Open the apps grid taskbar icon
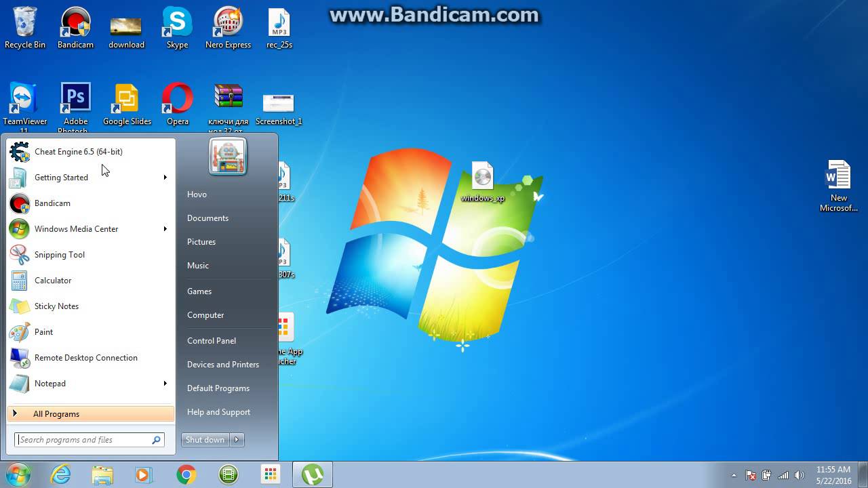 (x=271, y=475)
